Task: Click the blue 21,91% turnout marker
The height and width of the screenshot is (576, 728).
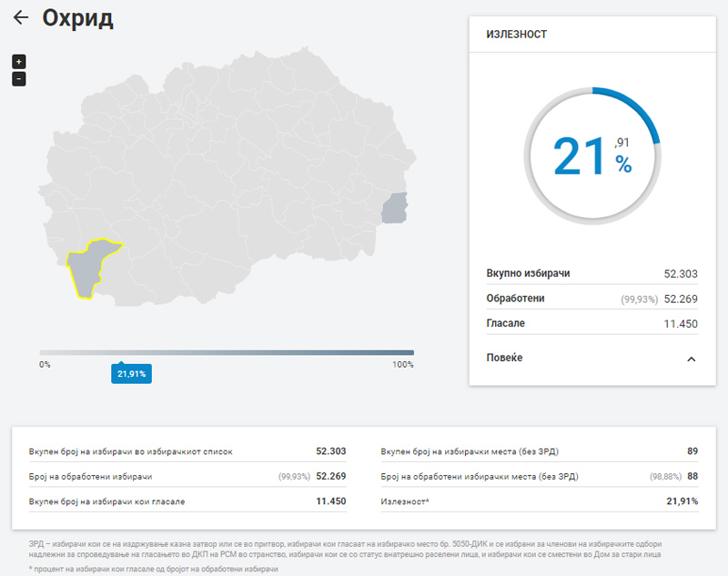Action: point(131,373)
